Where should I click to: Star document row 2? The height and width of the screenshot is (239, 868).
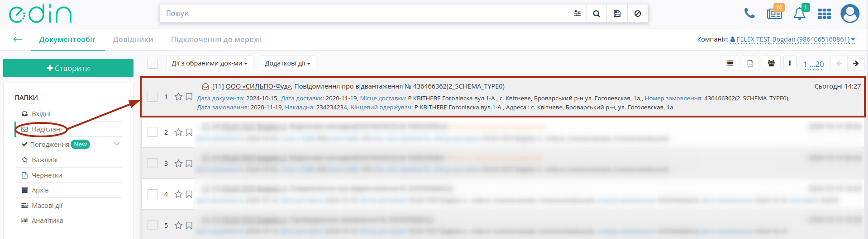click(178, 132)
